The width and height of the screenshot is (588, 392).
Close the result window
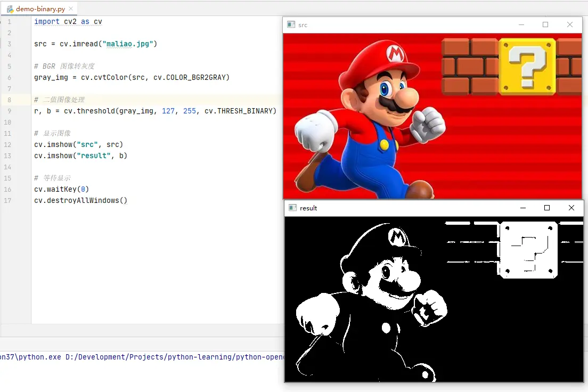(571, 208)
